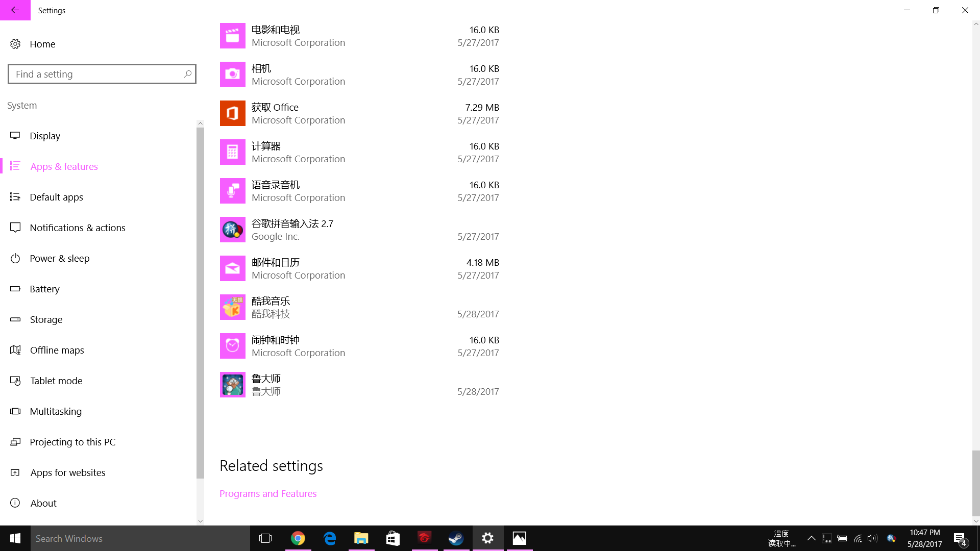Launch Microsoft Edge from the taskbar
Viewport: 980px width, 551px height.
(330, 538)
